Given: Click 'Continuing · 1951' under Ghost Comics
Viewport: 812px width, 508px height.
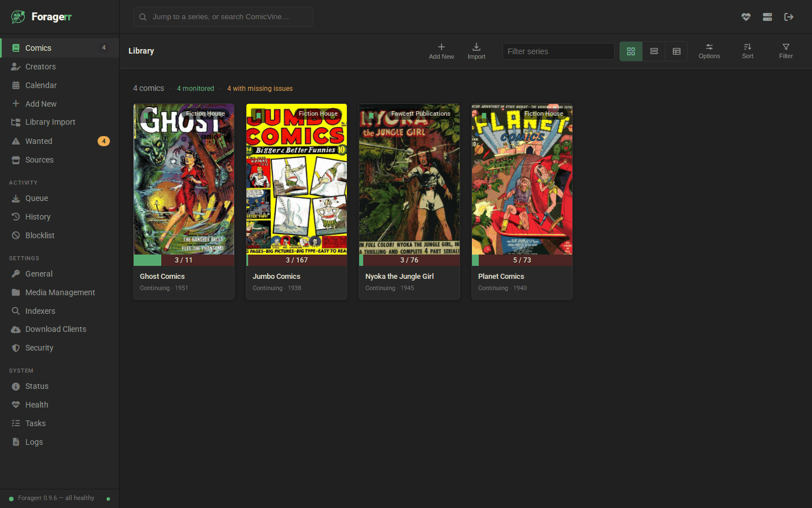Looking at the screenshot, I should tap(164, 288).
